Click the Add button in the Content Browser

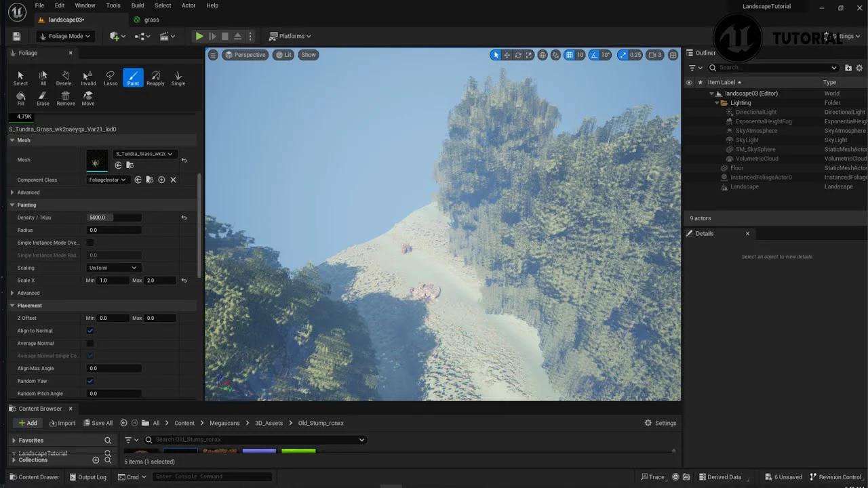27,422
